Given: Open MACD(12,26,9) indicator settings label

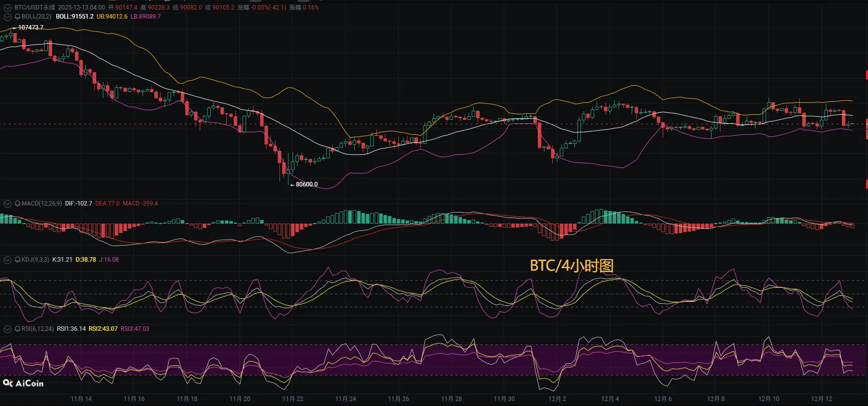Looking at the screenshot, I should (42, 204).
